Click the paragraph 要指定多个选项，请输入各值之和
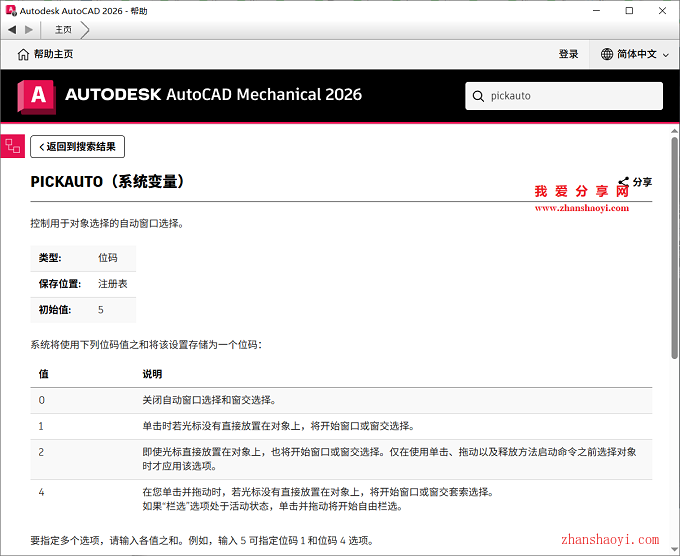Viewport: 680px width, 556px height. click(x=202, y=541)
